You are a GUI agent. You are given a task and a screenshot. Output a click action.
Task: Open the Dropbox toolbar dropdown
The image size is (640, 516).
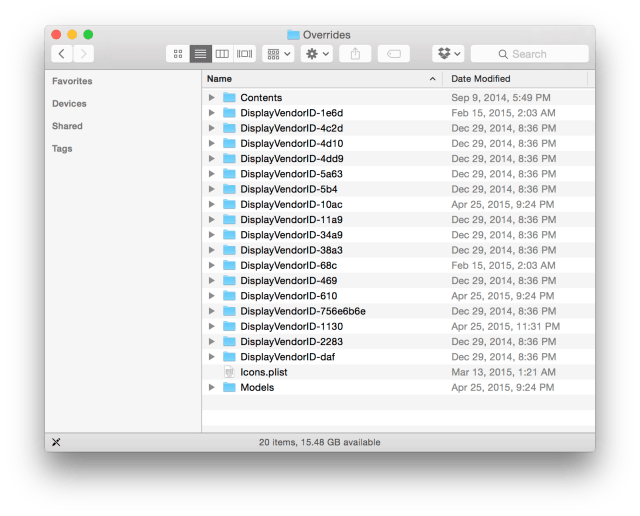coord(447,54)
